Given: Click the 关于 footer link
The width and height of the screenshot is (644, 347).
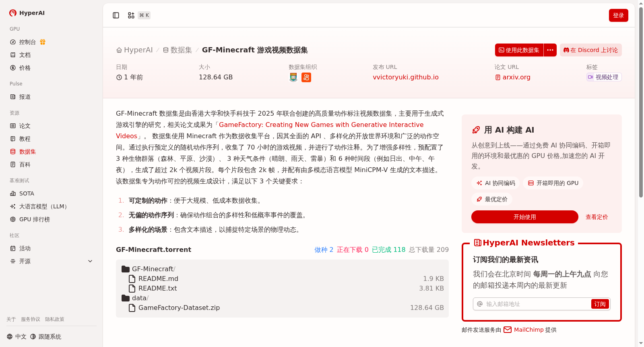Looking at the screenshot, I should click(x=11, y=319).
